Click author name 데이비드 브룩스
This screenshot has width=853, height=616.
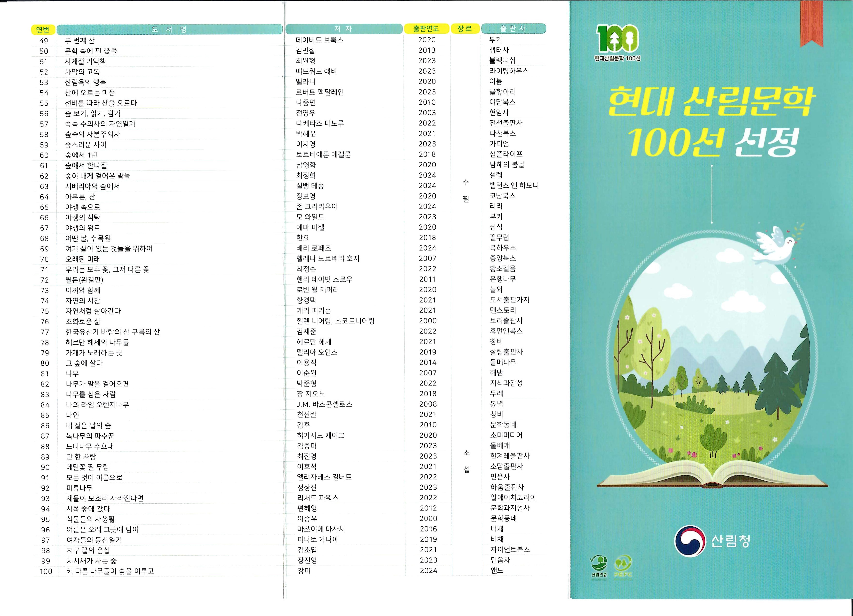point(320,40)
